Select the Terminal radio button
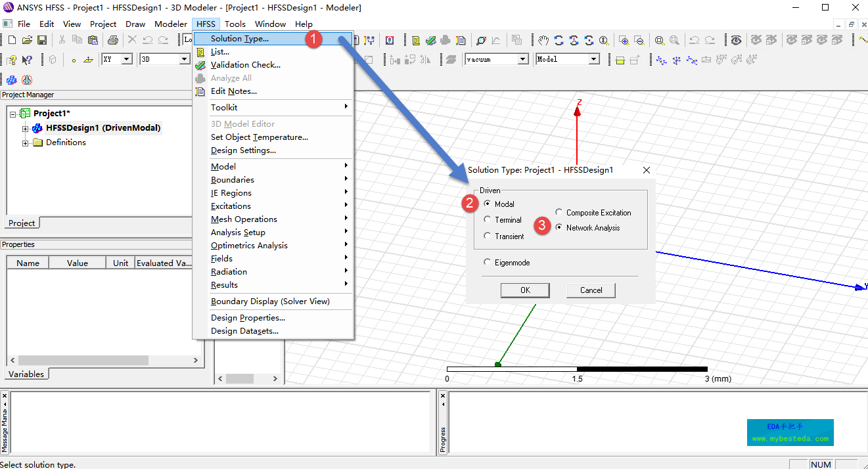The image size is (868, 469). 488,220
